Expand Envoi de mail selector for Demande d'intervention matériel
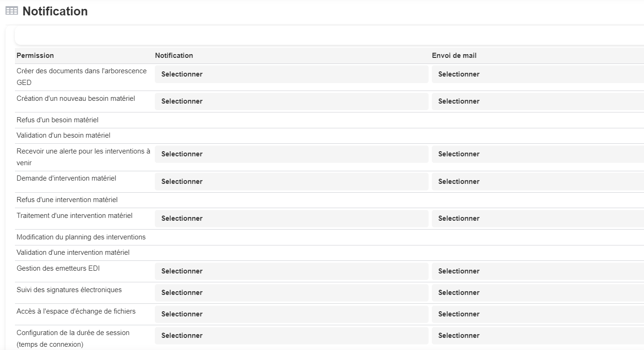This screenshot has width=644, height=350. [538, 182]
